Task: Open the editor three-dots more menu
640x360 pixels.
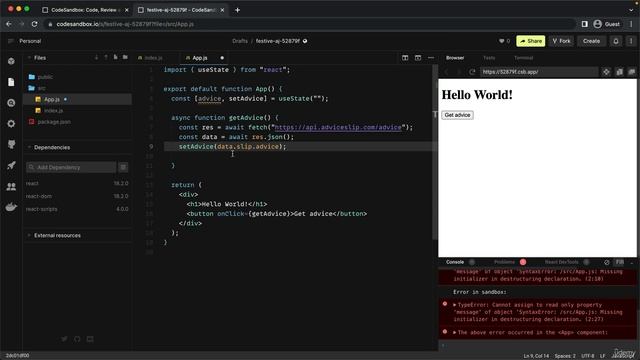Action: pyautogui.click(x=431, y=58)
